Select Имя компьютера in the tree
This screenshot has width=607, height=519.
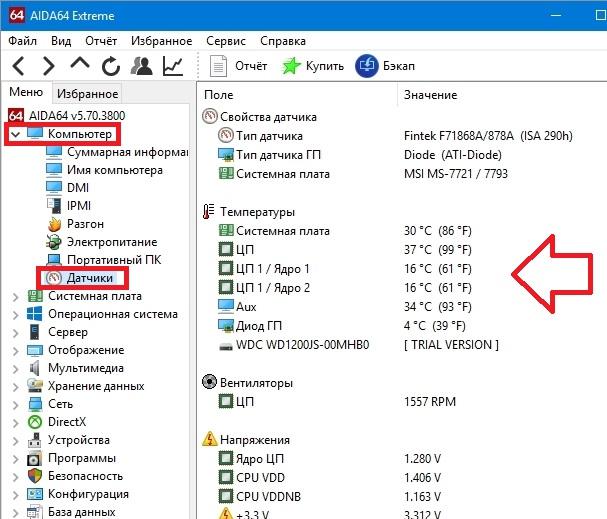point(105,170)
